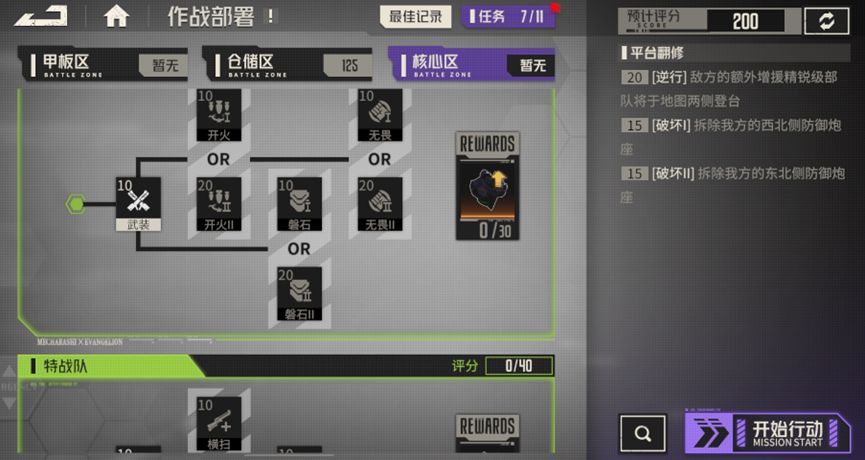Switch to the 仓储区 battle zone tab

287,65
